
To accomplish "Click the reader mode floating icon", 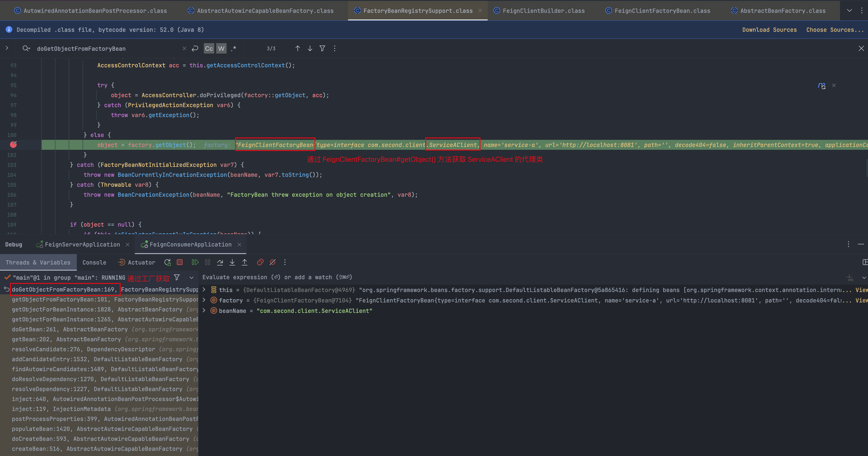I will click(x=822, y=86).
